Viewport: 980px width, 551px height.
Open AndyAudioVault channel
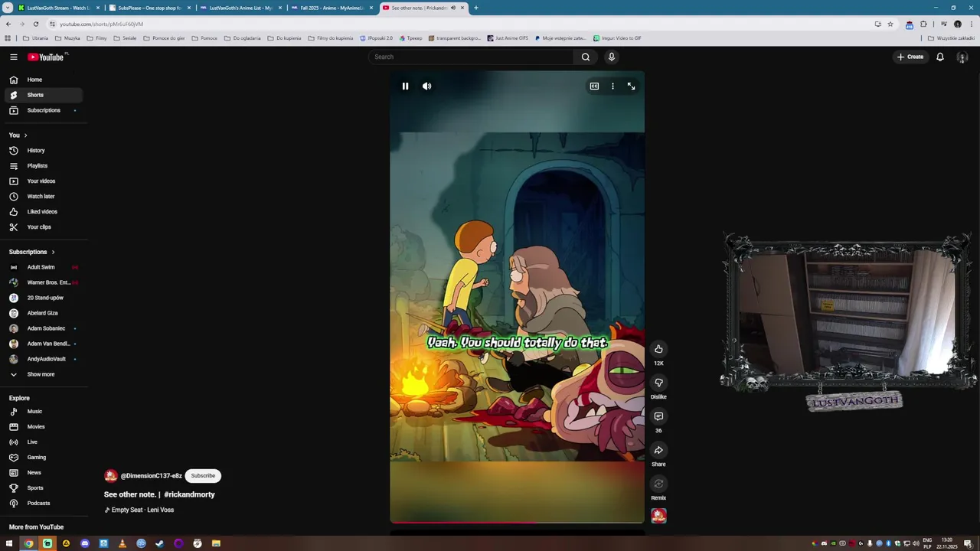[44, 359]
